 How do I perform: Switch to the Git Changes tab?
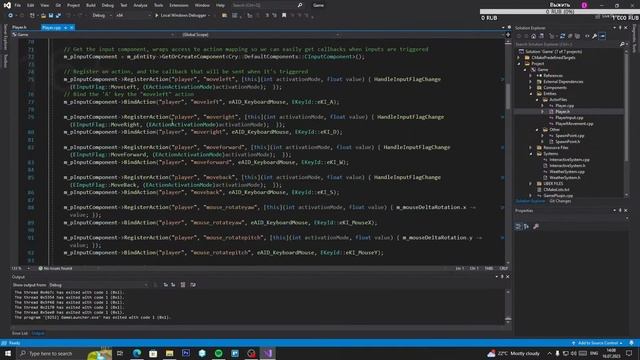(560, 201)
